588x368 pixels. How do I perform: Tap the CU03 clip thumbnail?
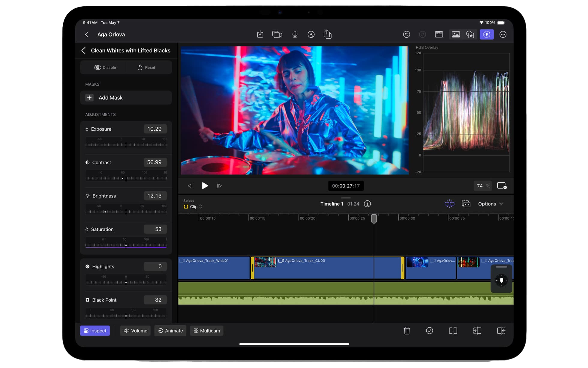coord(265,262)
